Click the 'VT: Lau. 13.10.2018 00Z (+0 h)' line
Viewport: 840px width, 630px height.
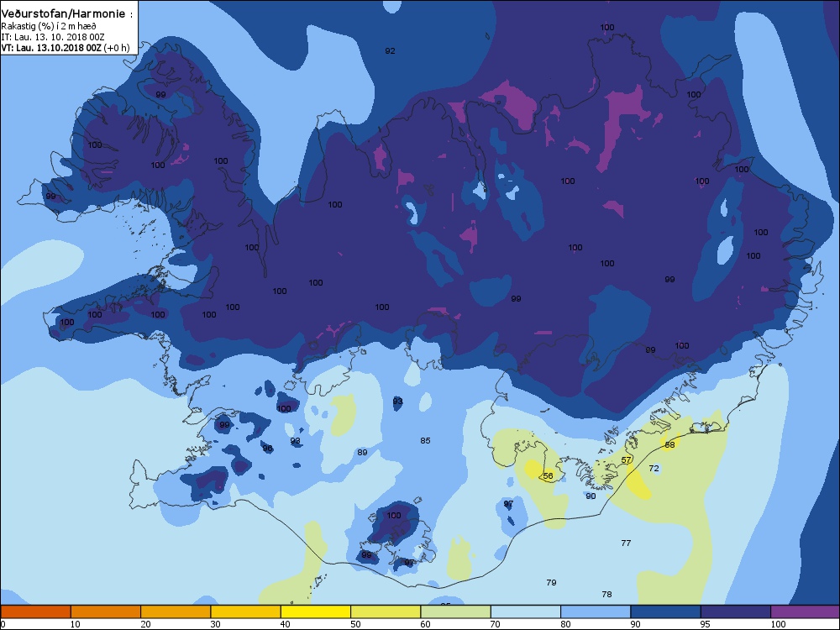(66, 48)
